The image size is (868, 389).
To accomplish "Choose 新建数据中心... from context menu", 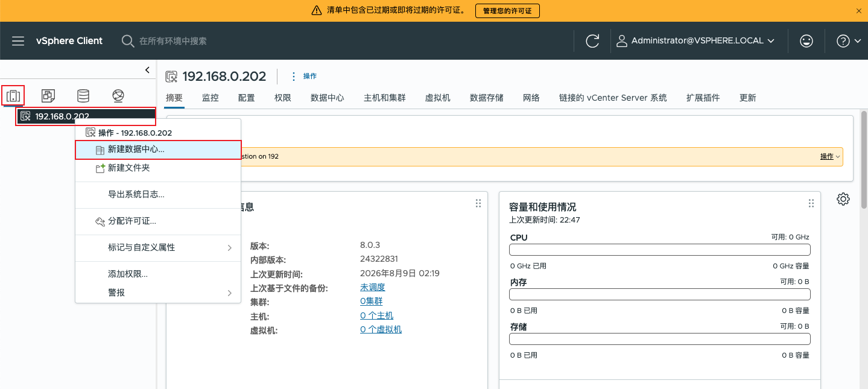I will tap(158, 150).
